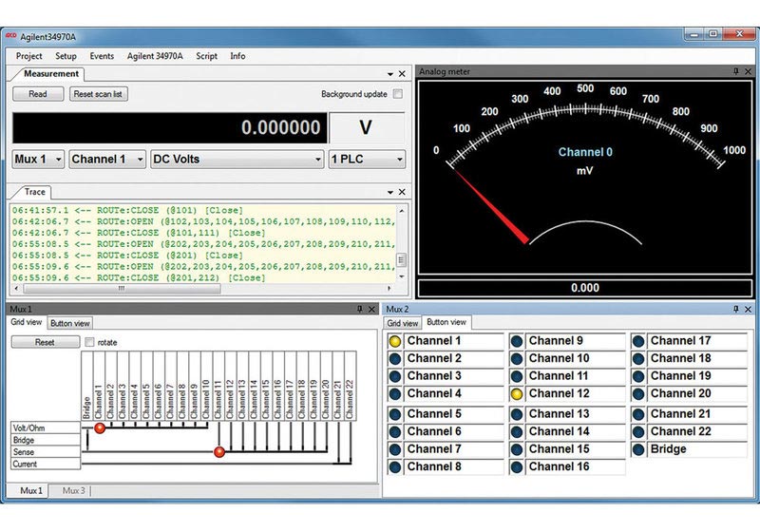
Task: Pin the Mux 1 panel
Action: 360,309
